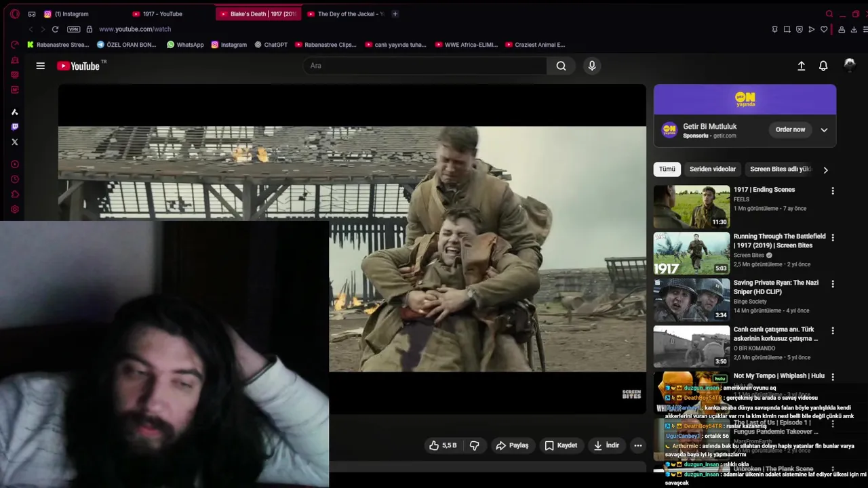
Task: Select the Tümü filter chip
Action: [667, 169]
